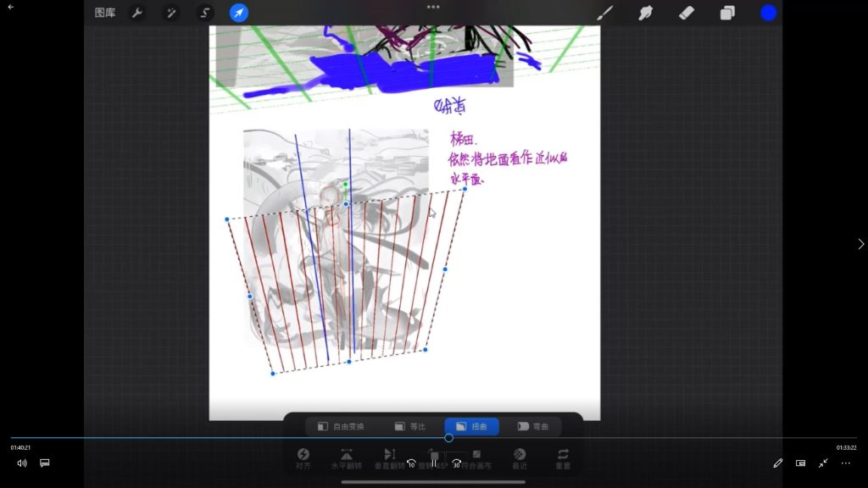Select the Selection S-shaped tool
The width and height of the screenshot is (868, 488).
click(204, 13)
